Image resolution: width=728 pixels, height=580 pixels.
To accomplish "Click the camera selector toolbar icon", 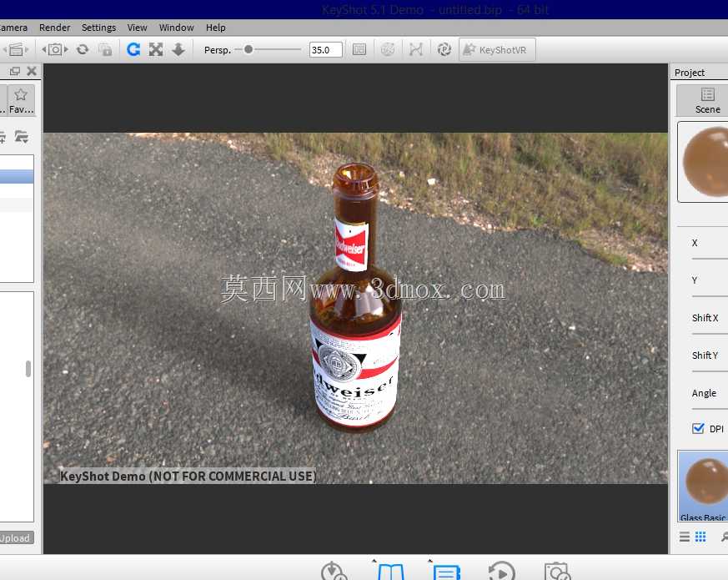I will tap(55, 49).
